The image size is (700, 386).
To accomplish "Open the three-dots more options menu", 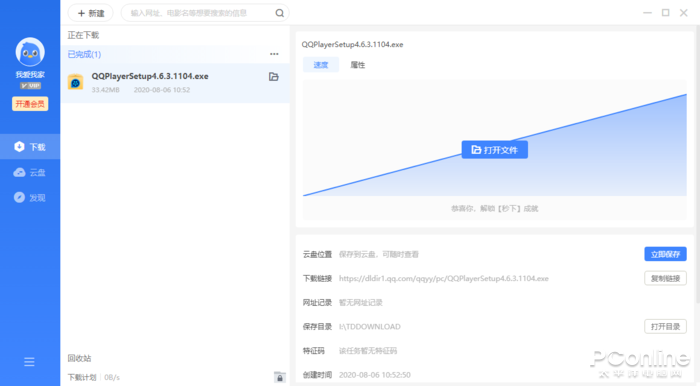I will pos(274,54).
